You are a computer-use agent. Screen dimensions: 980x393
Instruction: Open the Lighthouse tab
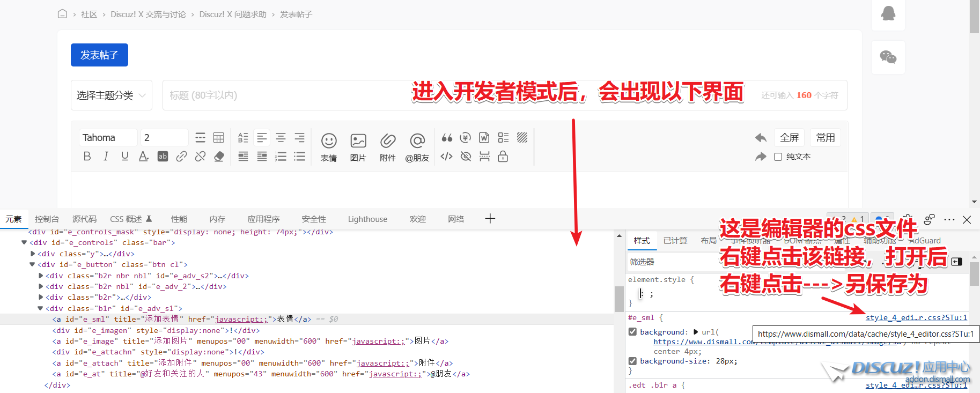point(367,219)
